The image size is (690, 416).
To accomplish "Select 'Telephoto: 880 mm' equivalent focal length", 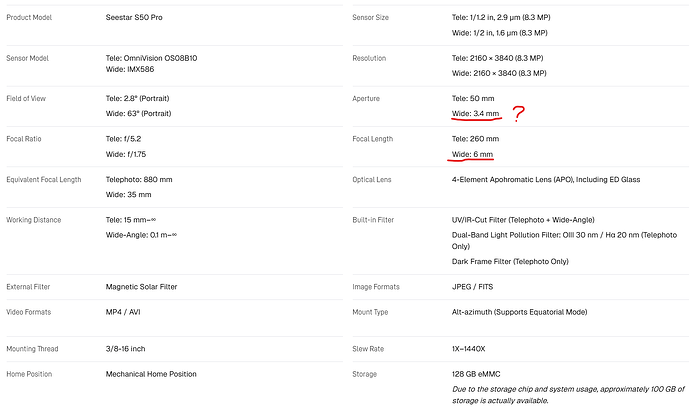I will coord(139,180).
